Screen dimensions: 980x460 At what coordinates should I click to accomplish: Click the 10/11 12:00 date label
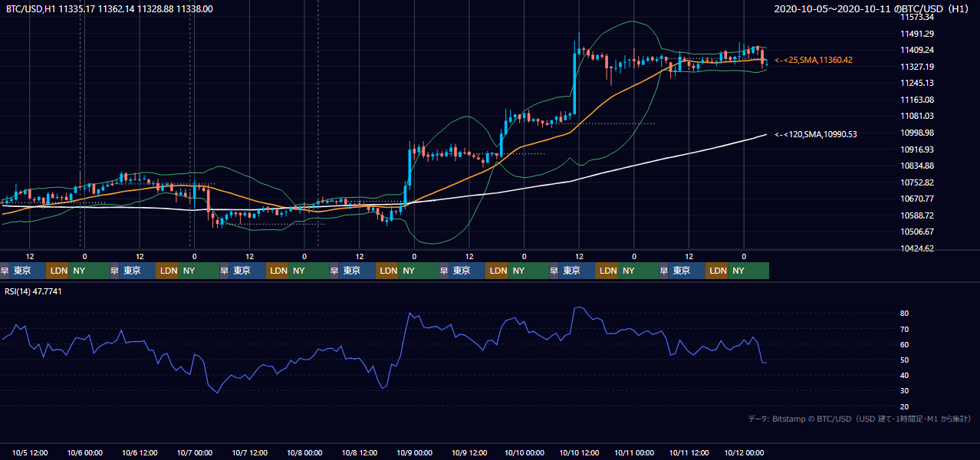point(689,453)
